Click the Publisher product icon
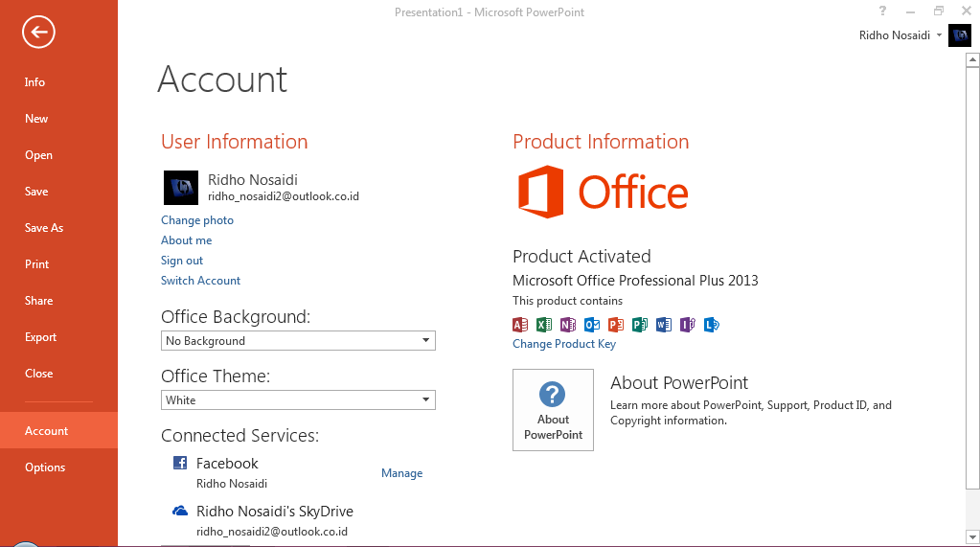The width and height of the screenshot is (980, 547). pos(639,325)
